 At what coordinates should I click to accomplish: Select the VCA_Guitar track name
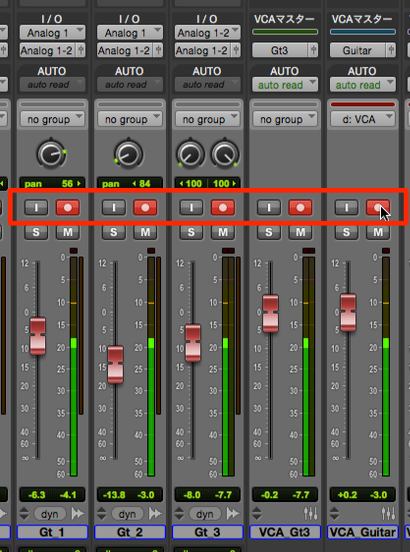point(363,532)
